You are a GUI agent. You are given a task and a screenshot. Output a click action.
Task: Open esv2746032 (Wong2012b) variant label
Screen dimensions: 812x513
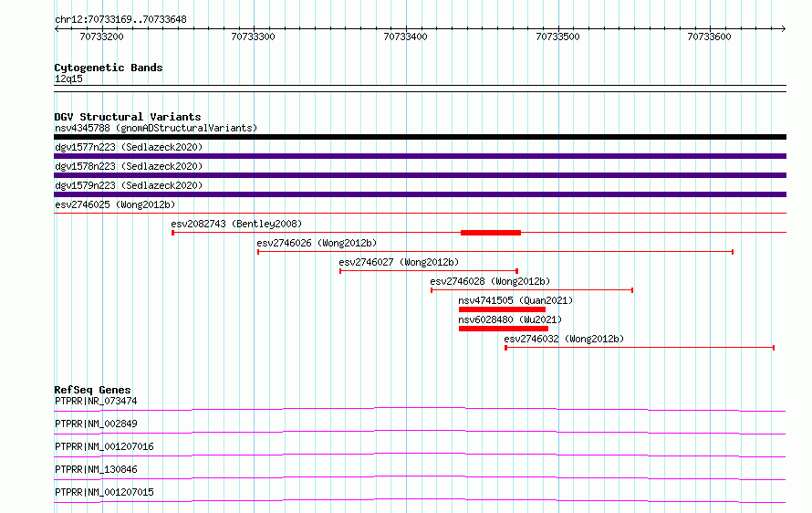564,339
